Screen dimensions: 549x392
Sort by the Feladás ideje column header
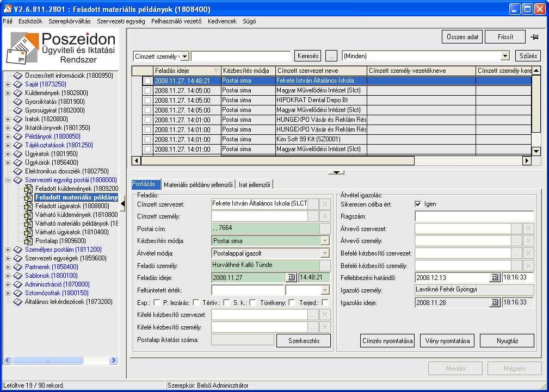tap(187, 71)
